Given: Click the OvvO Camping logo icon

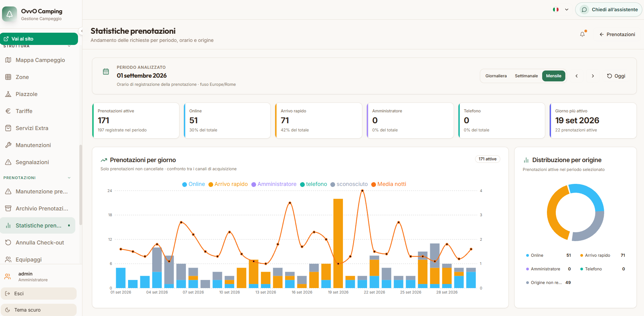Looking at the screenshot, I should pyautogui.click(x=10, y=14).
